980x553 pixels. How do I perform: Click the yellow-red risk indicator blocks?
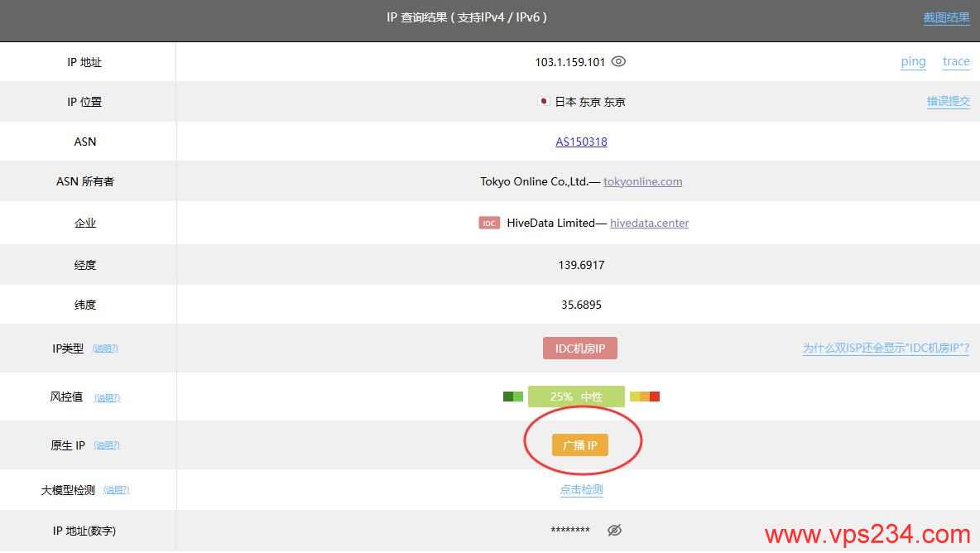pyautogui.click(x=645, y=397)
